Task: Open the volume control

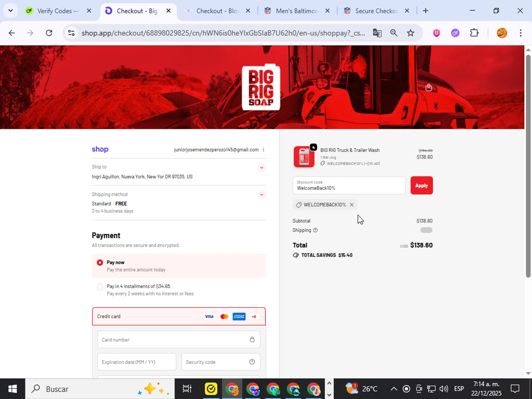Action: [x=444, y=389]
